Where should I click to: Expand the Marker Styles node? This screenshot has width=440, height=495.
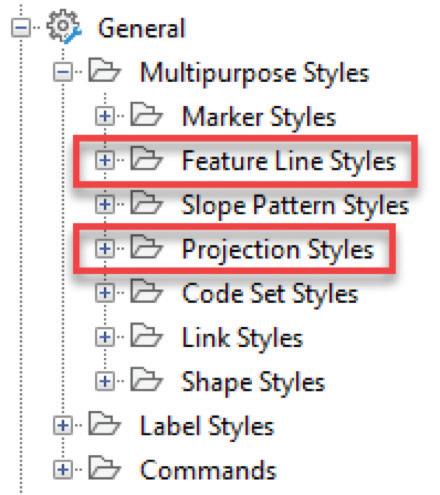(105, 116)
